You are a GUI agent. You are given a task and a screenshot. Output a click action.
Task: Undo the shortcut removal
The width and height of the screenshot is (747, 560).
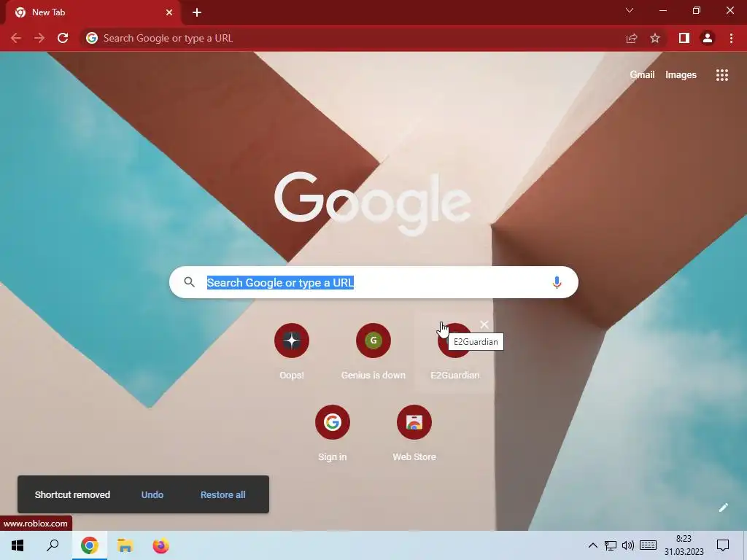152,495
